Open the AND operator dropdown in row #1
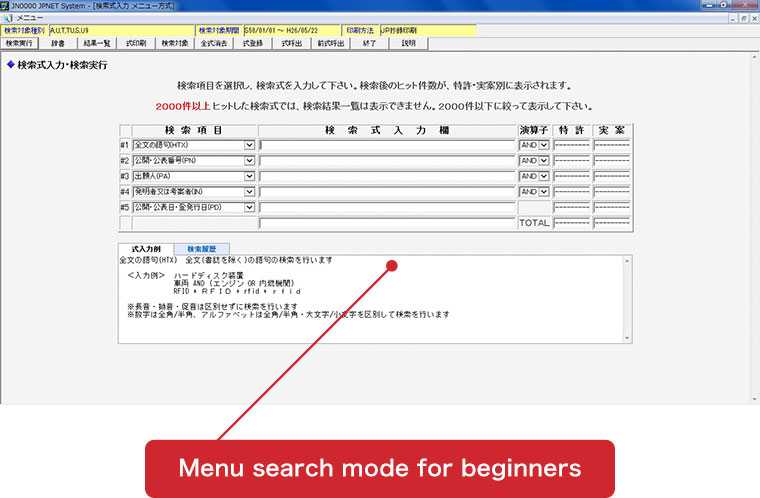 pyautogui.click(x=544, y=145)
